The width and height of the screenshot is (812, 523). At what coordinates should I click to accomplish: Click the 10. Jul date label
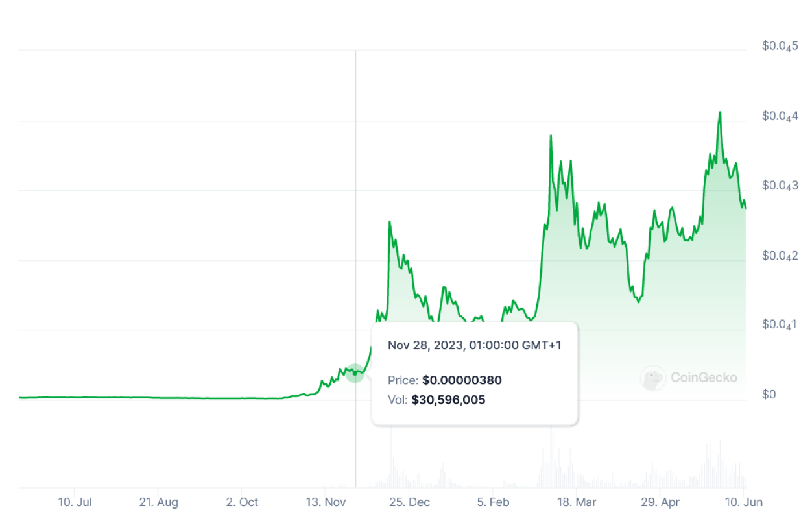(x=75, y=502)
